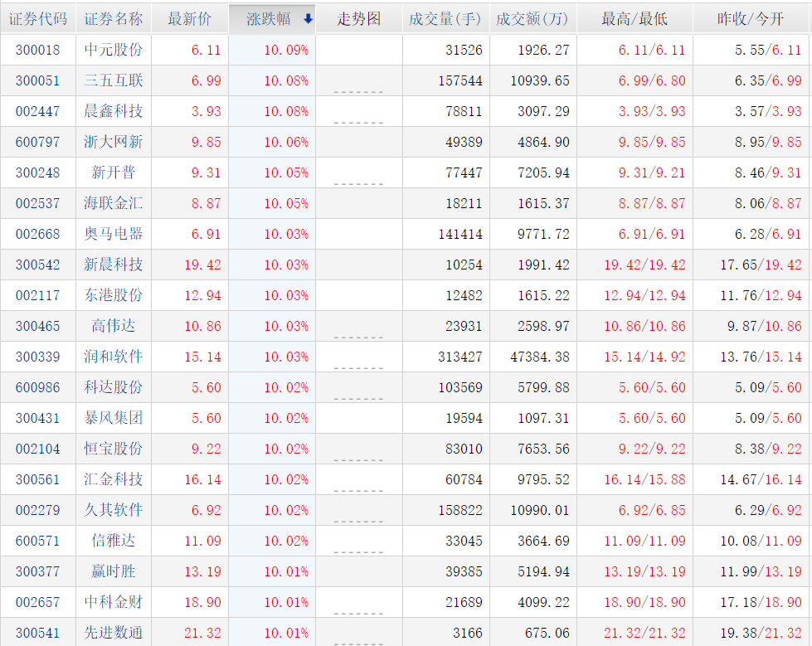Select stock name 中科金财
The height and width of the screenshot is (646, 812).
coord(114,603)
